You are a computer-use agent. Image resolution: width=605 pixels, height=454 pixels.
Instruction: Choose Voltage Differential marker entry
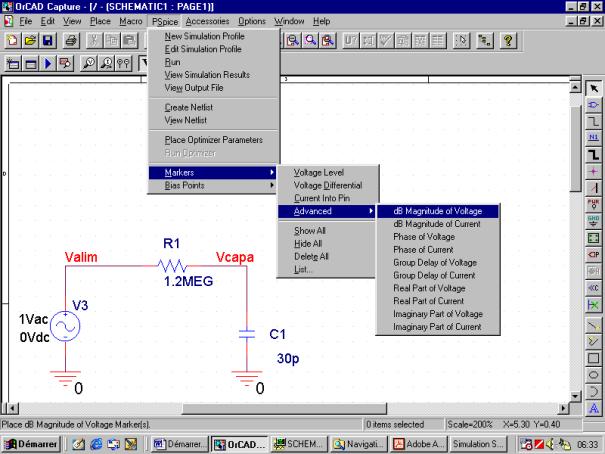(326, 186)
